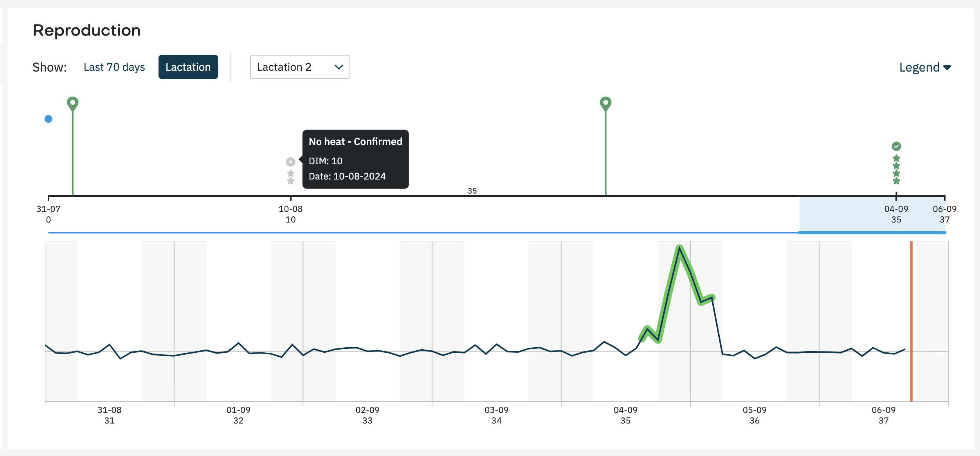This screenshot has width=980, height=456.
Task: Switch view to Last 70 days
Action: click(114, 67)
